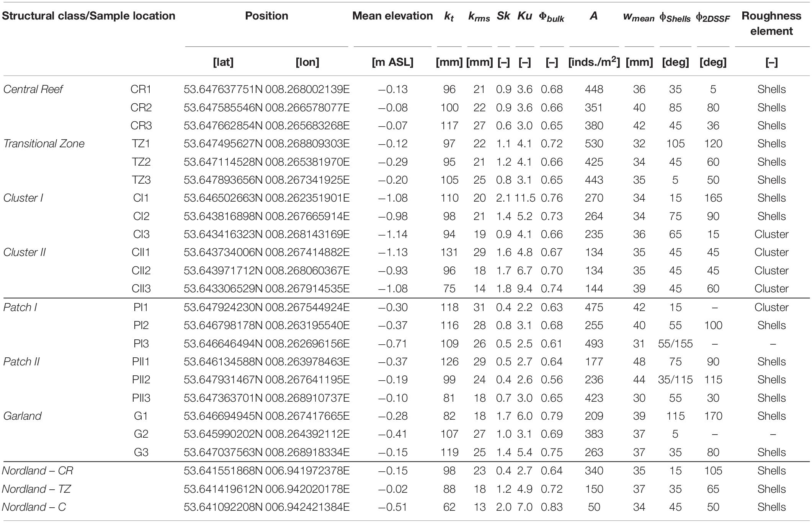The height and width of the screenshot is (523, 812).
Task: Select sample code 'TZ2'
Action: [141, 162]
